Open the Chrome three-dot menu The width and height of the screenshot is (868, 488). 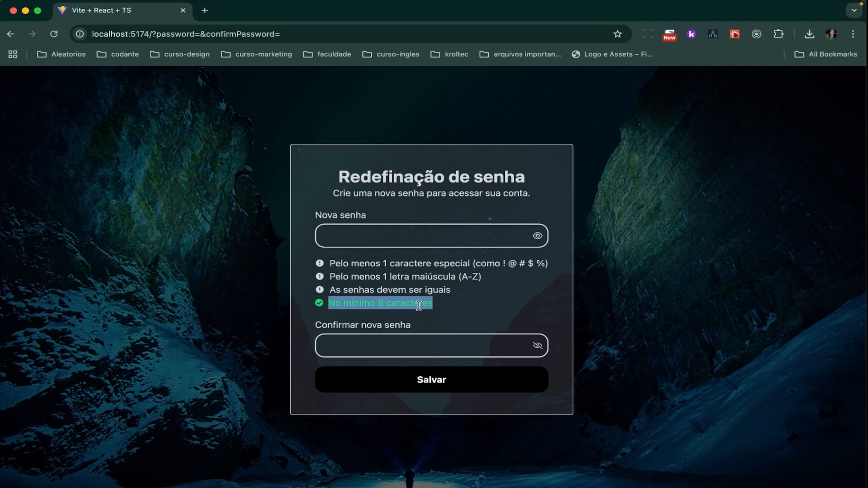coord(853,34)
